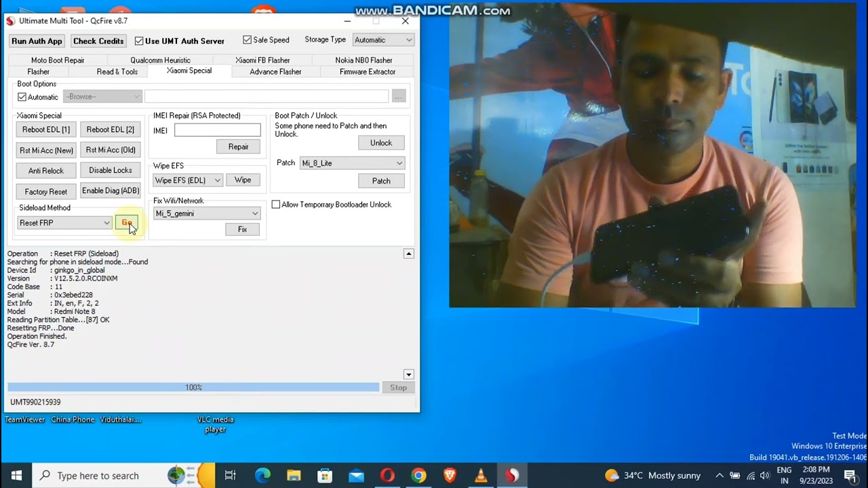Image resolution: width=868 pixels, height=488 pixels.
Task: Click the IMEI Repair button
Action: (239, 146)
